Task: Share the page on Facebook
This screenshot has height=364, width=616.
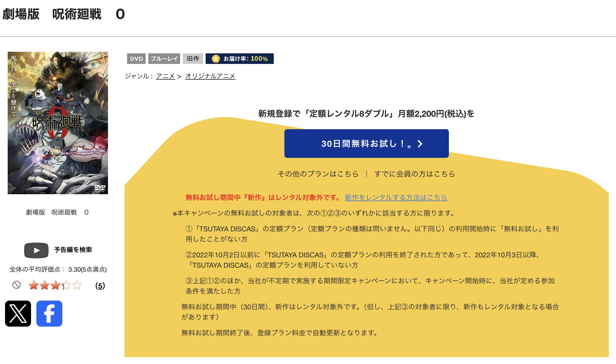Action: 49,314
